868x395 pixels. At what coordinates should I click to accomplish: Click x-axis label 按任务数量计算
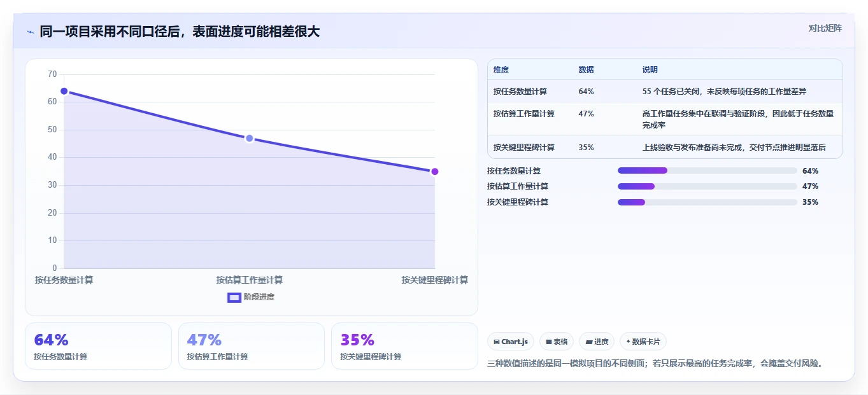tap(64, 280)
